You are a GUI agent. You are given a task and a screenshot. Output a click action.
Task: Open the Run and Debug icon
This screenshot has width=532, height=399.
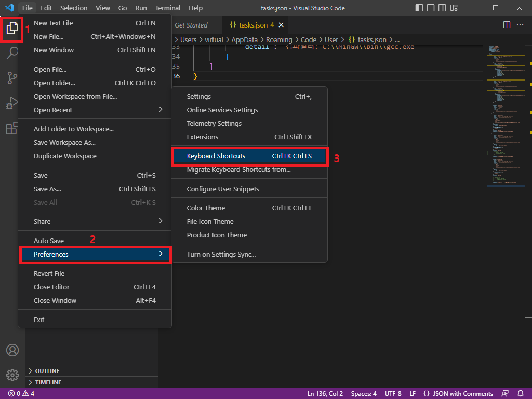pyautogui.click(x=12, y=103)
